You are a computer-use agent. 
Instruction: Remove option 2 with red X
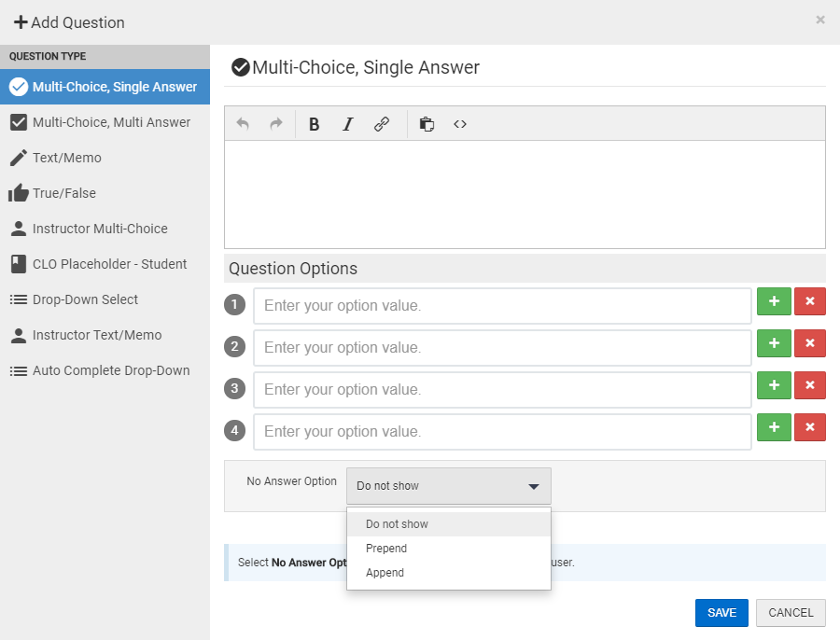click(809, 342)
